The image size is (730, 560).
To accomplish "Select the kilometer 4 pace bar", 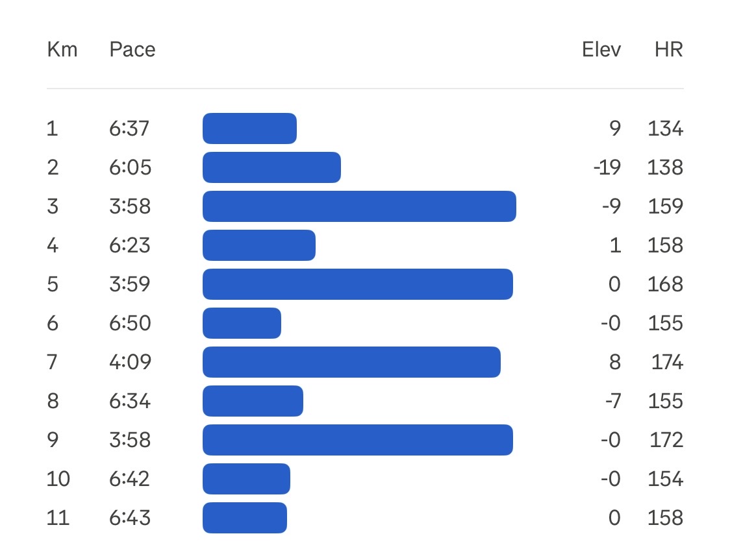I will pyautogui.click(x=259, y=245).
